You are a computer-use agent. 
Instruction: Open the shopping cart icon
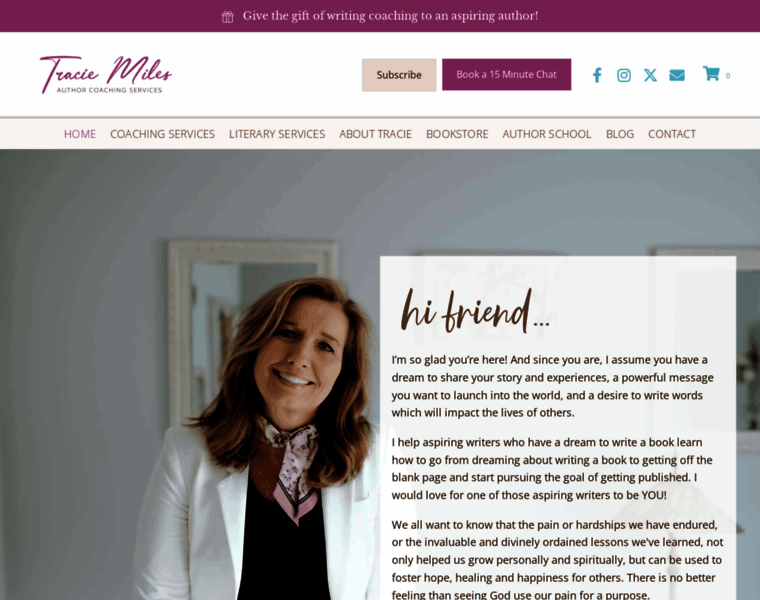point(711,74)
